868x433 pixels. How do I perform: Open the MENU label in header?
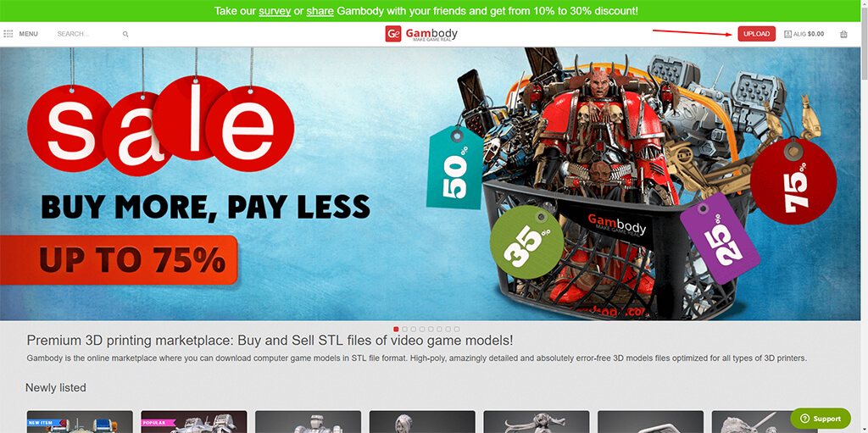[28, 34]
